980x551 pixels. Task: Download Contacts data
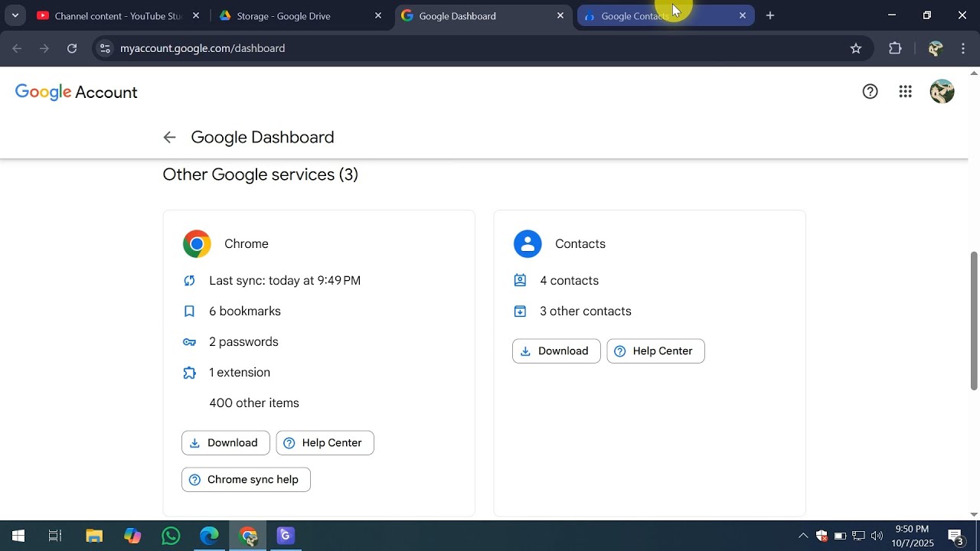557,351
